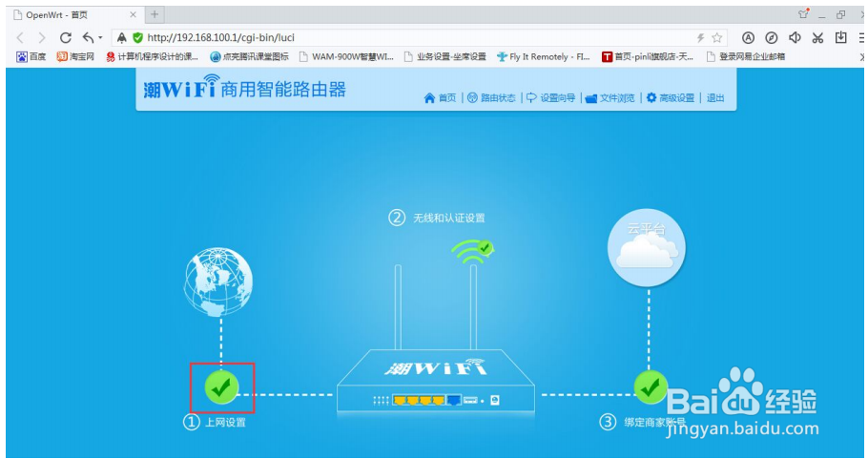This screenshot has height=459, width=868.
Task: Open 高级设置 in router navigation
Action: click(x=670, y=98)
